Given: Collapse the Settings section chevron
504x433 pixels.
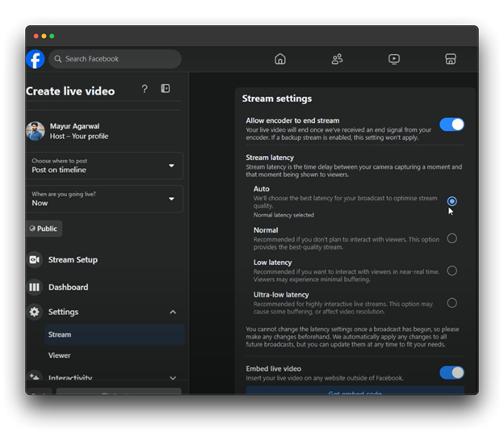Looking at the screenshot, I should point(173,312).
